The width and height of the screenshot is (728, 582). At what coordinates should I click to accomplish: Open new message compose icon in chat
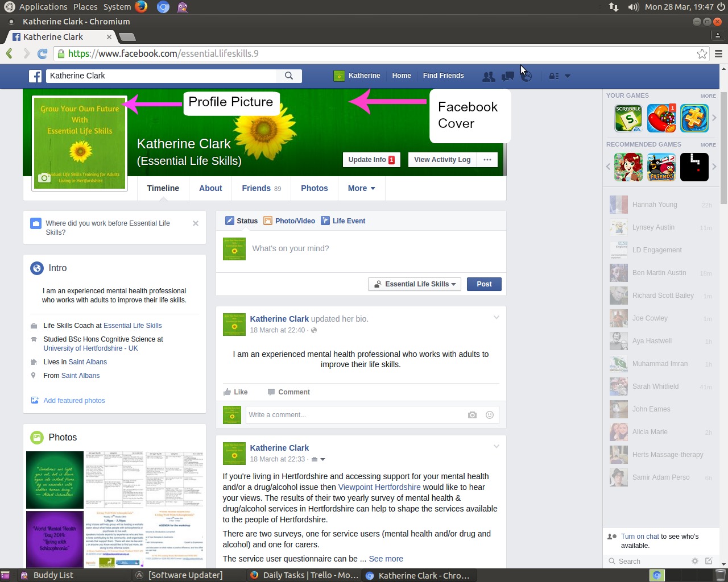click(709, 561)
